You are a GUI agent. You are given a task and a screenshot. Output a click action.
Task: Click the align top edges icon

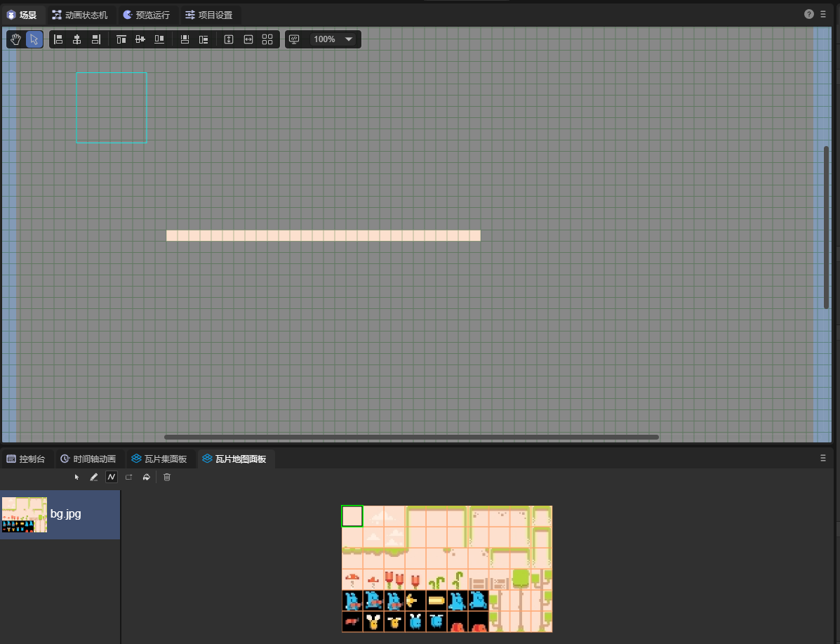(121, 39)
